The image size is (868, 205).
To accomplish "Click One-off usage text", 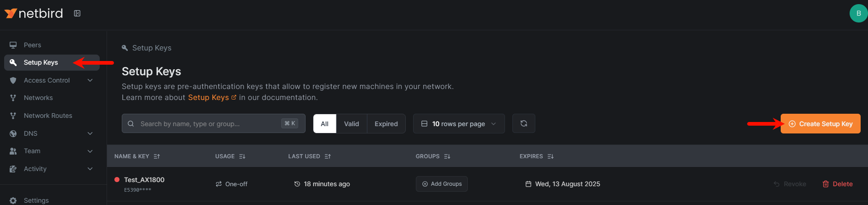I will (x=236, y=184).
